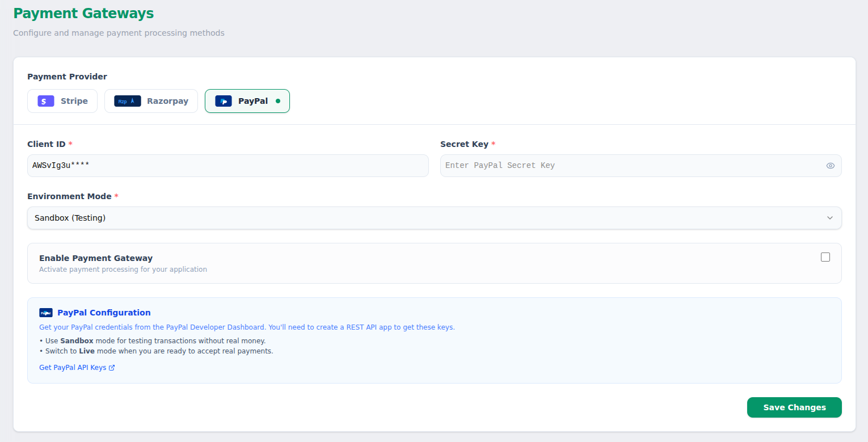868x442 pixels.
Task: Click the Razorpay logo icon
Action: (128, 101)
